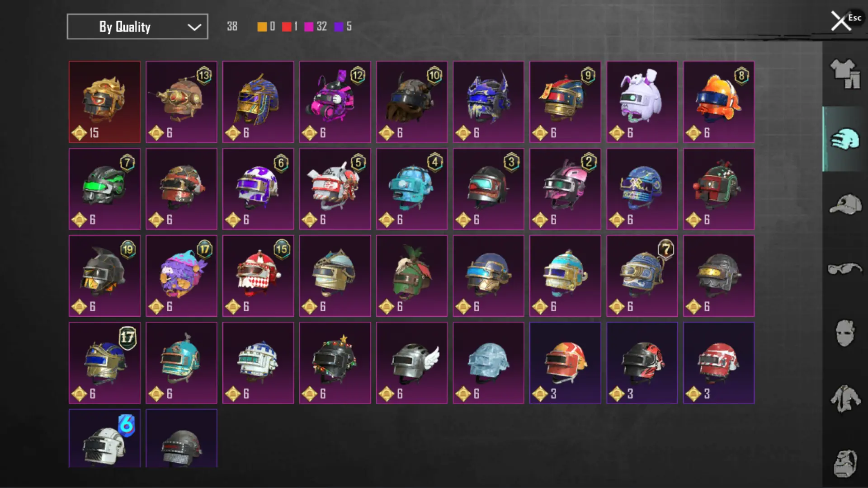Choose the orange fish helmet level 8
The height and width of the screenshot is (488, 868).
point(719,102)
